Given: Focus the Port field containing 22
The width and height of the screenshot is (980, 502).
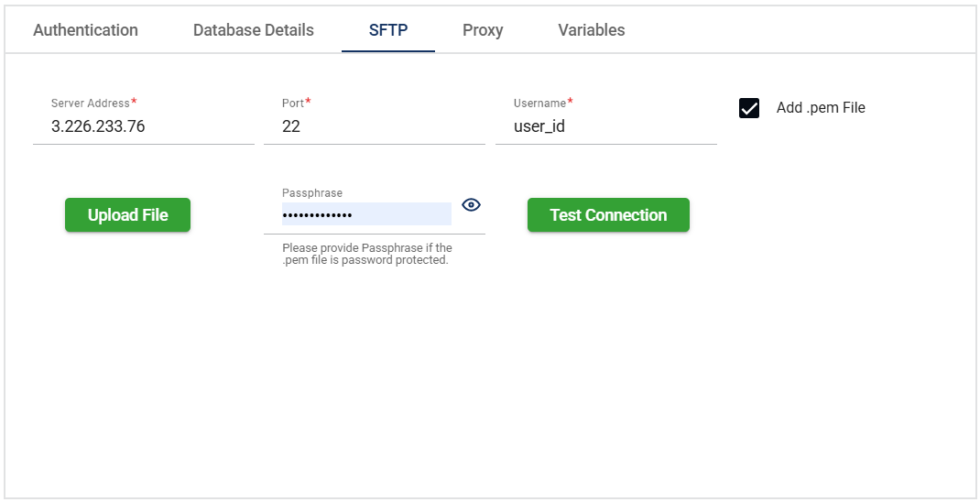Looking at the screenshot, I should (374, 127).
